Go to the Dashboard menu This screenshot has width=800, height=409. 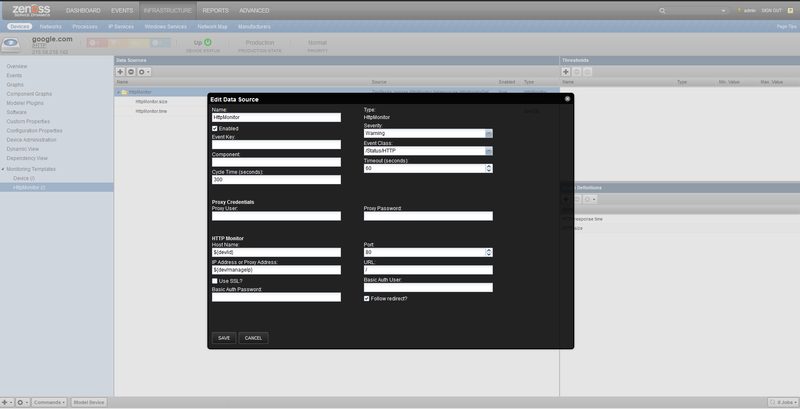83,10
